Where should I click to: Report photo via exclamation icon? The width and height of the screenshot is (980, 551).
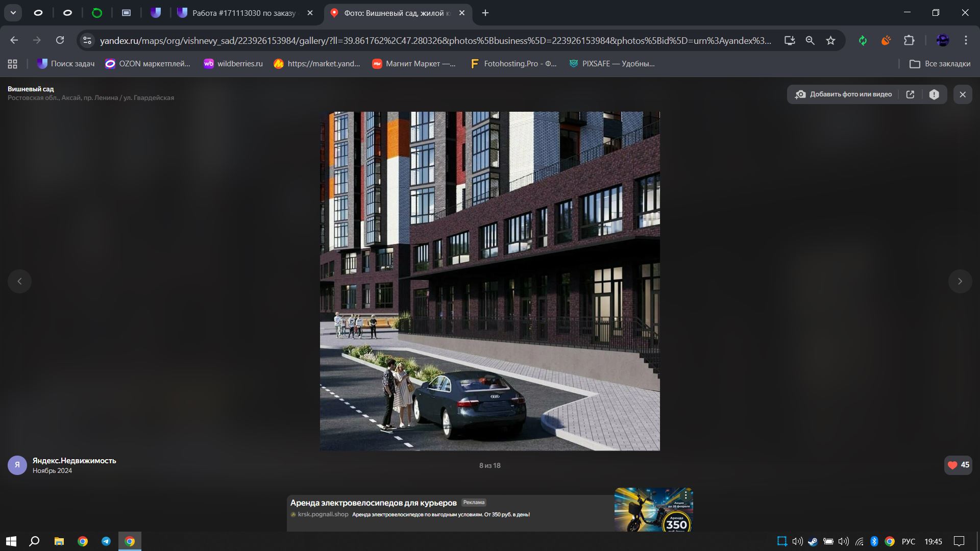pos(934,94)
